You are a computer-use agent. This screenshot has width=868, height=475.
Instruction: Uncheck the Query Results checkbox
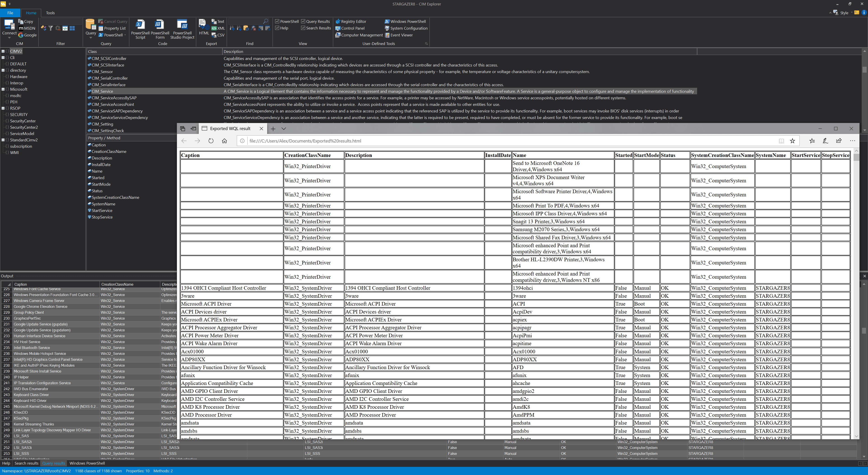pyautogui.click(x=303, y=21)
